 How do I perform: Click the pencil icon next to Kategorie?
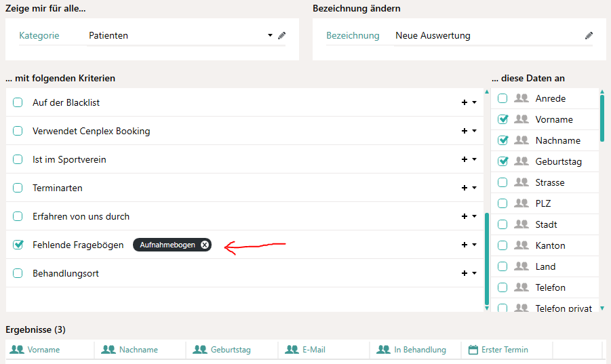click(282, 36)
